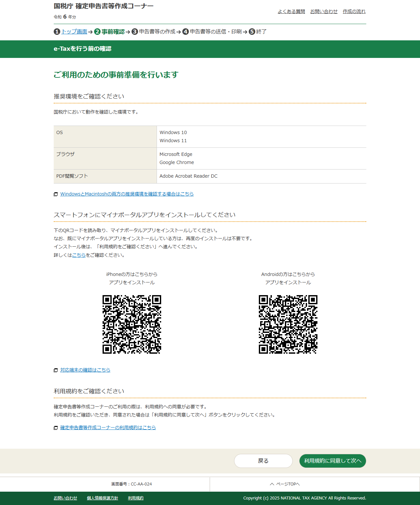Click 画面番号：CC-AA-024 text
The image size is (420, 505).
(x=132, y=484)
